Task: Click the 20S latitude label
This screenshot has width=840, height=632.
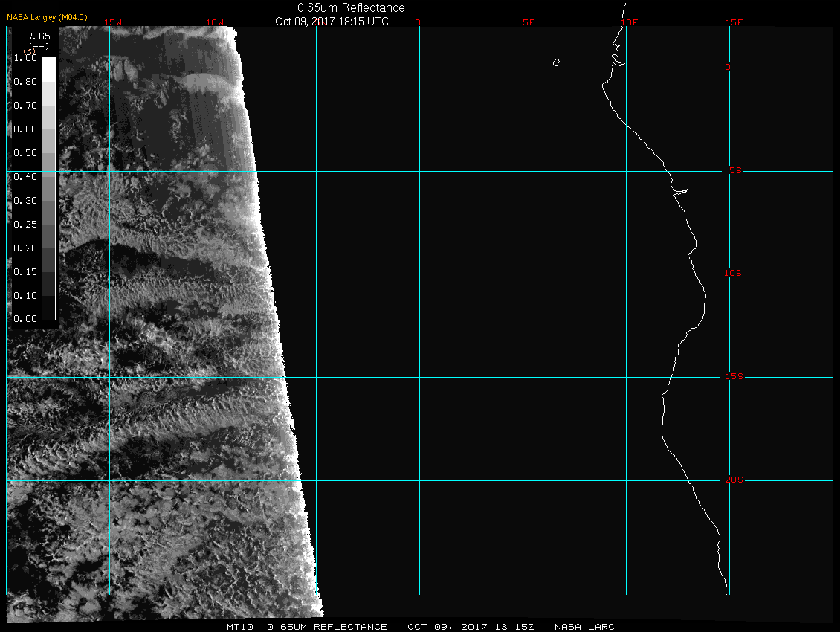Action: (733, 480)
